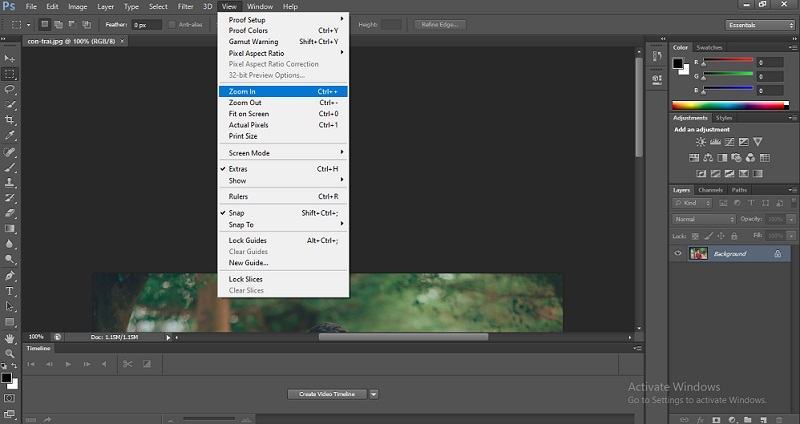
Task: Select the Lasso tool
Action: 10,89
